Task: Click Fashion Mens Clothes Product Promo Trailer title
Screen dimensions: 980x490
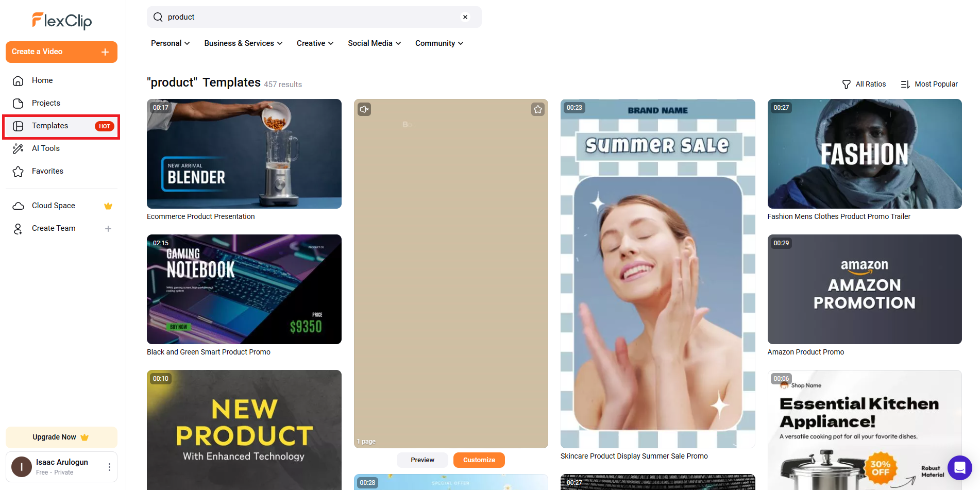Action: 839,216
